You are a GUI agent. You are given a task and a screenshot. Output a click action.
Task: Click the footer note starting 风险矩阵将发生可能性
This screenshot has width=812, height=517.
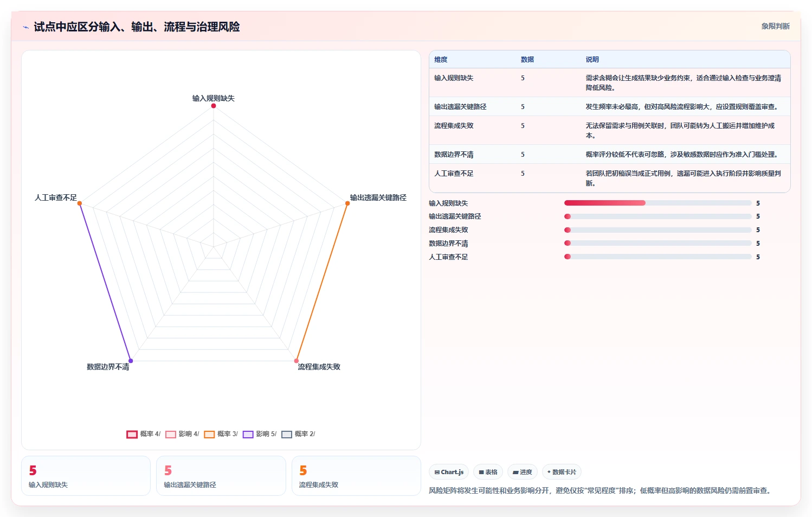pyautogui.click(x=600, y=490)
